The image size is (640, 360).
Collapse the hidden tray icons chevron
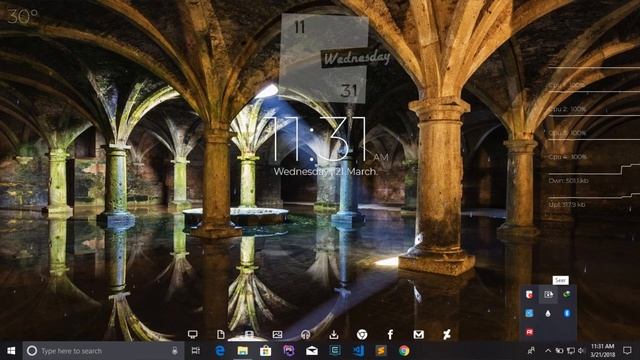(x=548, y=351)
